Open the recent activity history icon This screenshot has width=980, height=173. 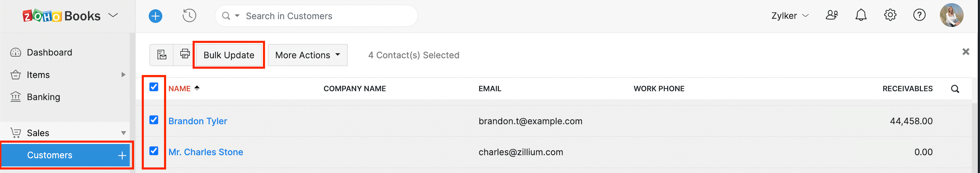189,16
